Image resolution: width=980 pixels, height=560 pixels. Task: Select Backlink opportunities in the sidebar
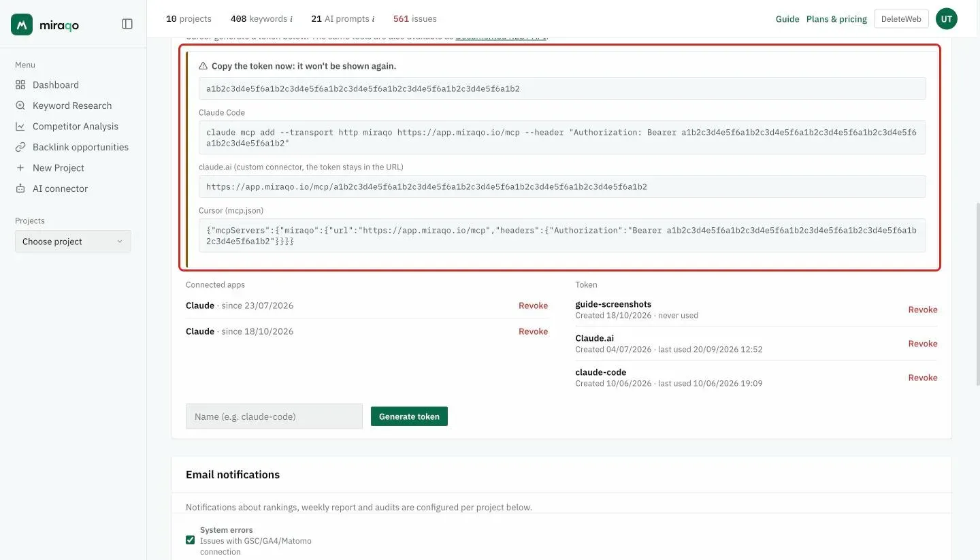pyautogui.click(x=80, y=147)
